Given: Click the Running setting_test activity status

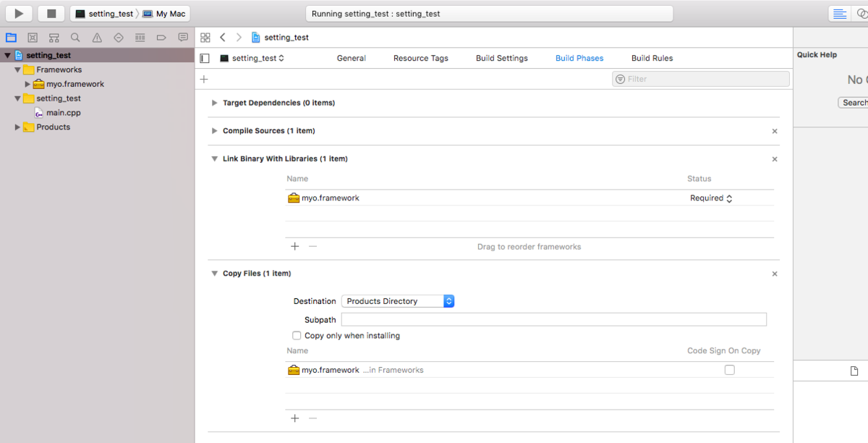Looking at the screenshot, I should [x=489, y=14].
